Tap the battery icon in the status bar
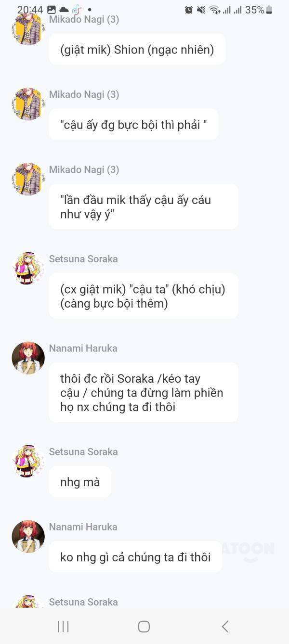Viewport: 289px width, 644px height. click(x=269, y=10)
